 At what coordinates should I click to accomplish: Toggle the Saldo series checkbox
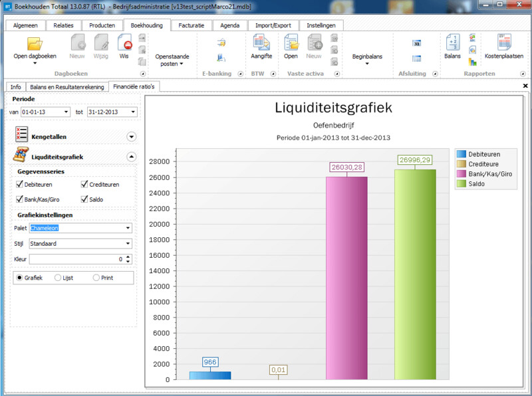point(84,199)
